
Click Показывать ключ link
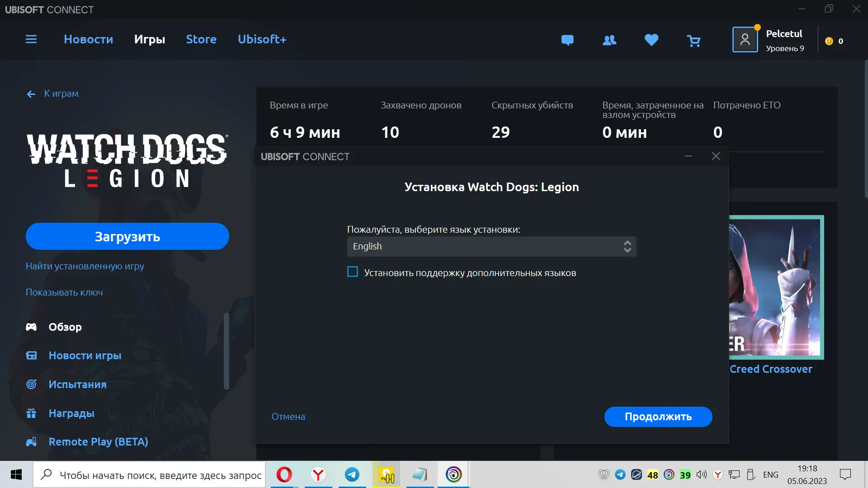pyautogui.click(x=64, y=292)
